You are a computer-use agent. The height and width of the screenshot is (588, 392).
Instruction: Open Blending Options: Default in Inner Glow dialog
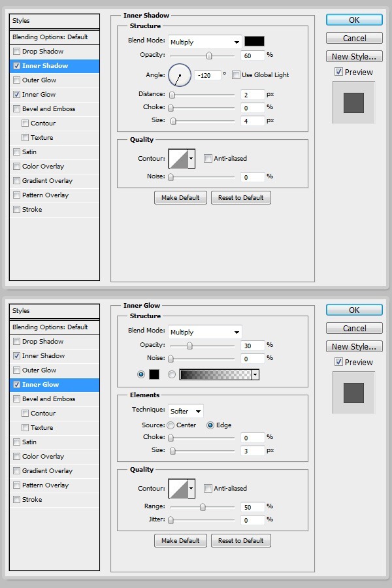coord(54,327)
